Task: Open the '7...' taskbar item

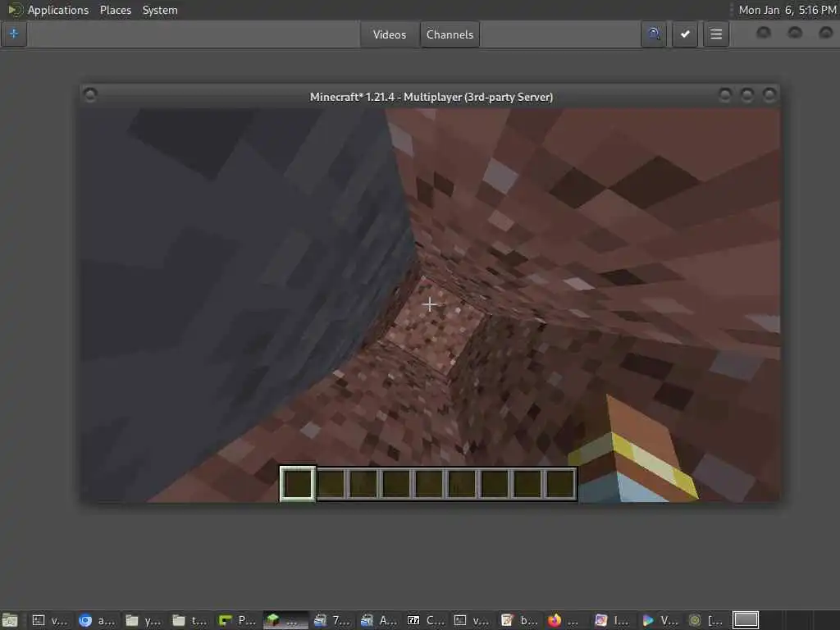Action: tap(331, 620)
